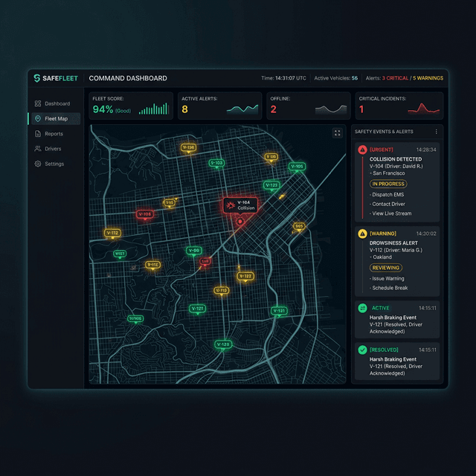Click the REVIEWING status badge
Viewport: 476px width, 476px height.
pos(386,268)
